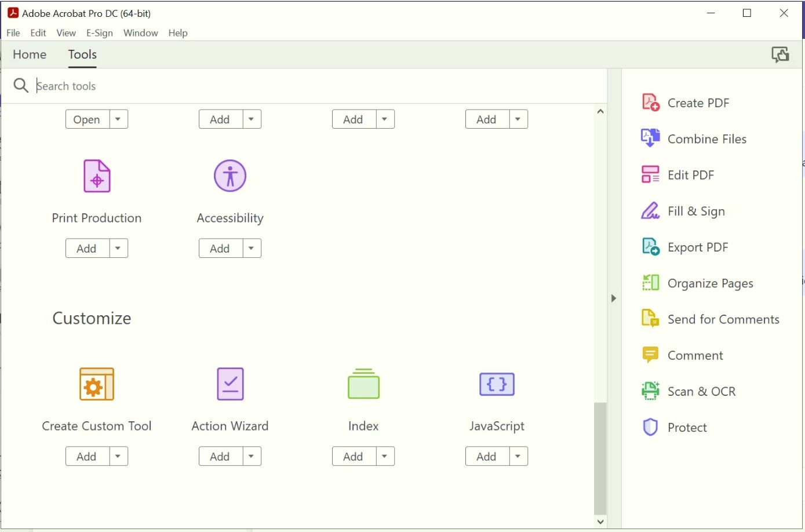The image size is (805, 532).
Task: Click the scrollbar up arrow
Action: click(600, 111)
